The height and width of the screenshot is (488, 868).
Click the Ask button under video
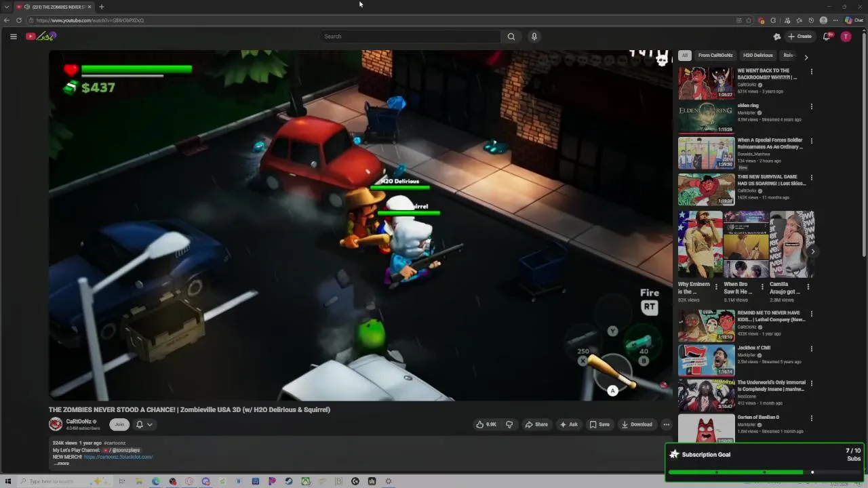coord(568,424)
